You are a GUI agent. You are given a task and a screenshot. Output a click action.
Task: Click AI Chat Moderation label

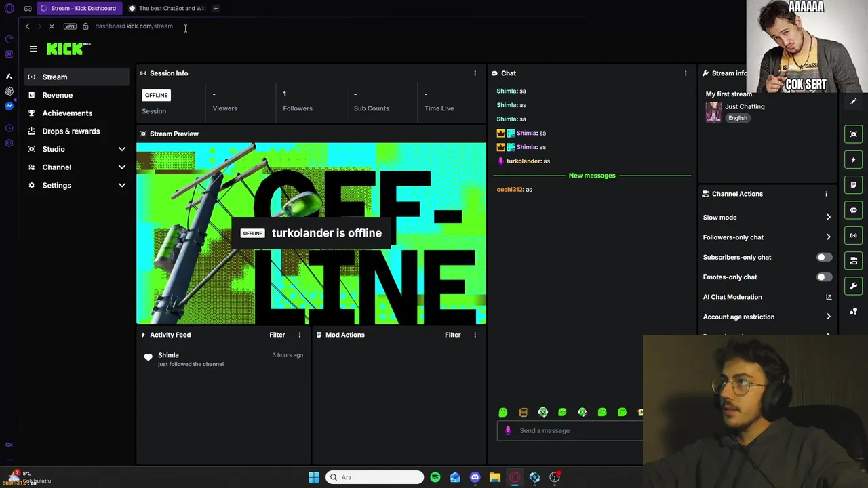tap(732, 297)
